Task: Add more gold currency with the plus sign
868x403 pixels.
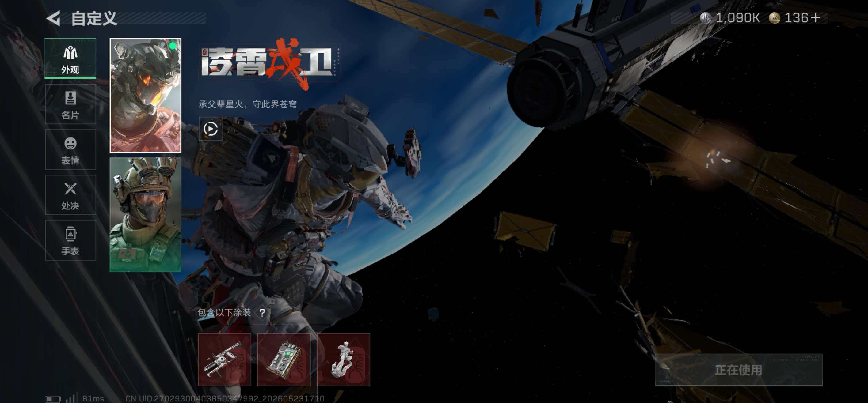Action: click(x=815, y=18)
